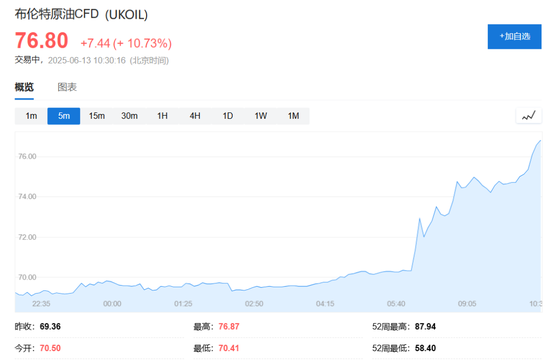
Task: Select the 1D daily interval
Action: pos(228,116)
